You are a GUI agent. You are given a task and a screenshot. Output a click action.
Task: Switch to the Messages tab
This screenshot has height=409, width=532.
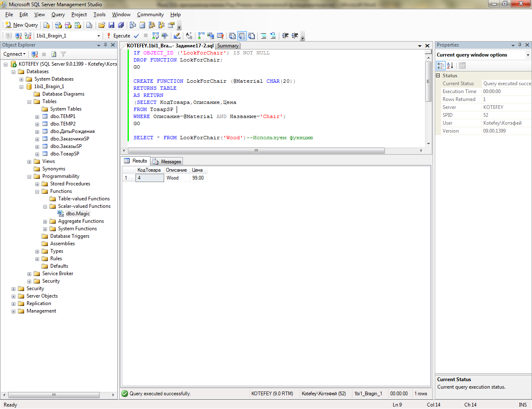click(x=167, y=161)
